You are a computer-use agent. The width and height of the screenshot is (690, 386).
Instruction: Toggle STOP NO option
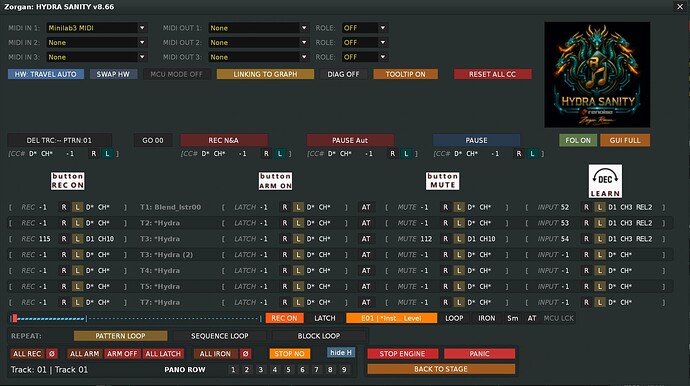[x=289, y=353]
